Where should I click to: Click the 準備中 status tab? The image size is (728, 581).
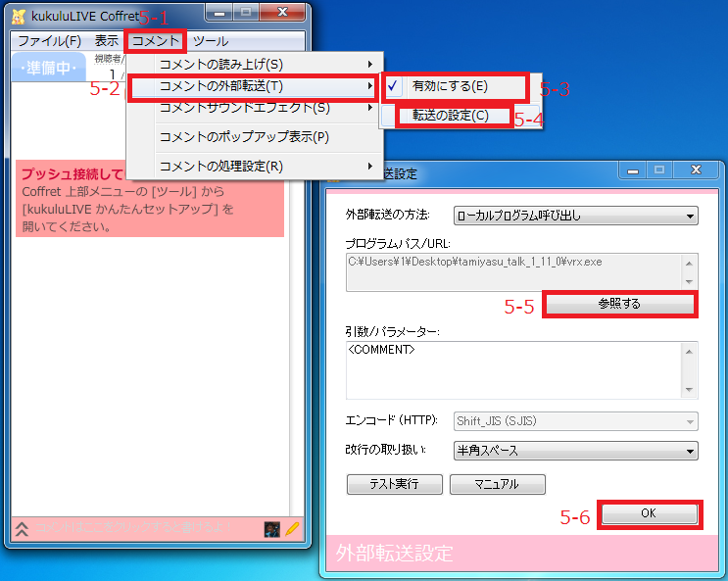(48, 68)
